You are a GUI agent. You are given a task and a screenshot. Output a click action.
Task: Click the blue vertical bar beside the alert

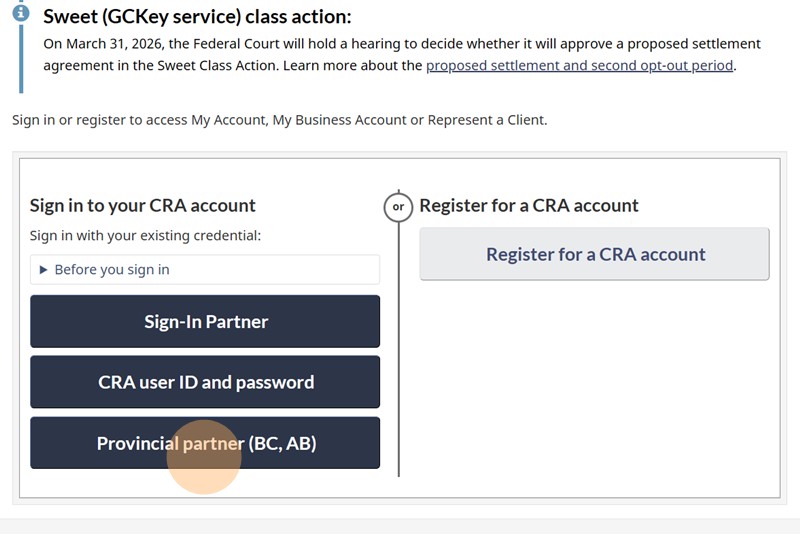tap(20, 60)
